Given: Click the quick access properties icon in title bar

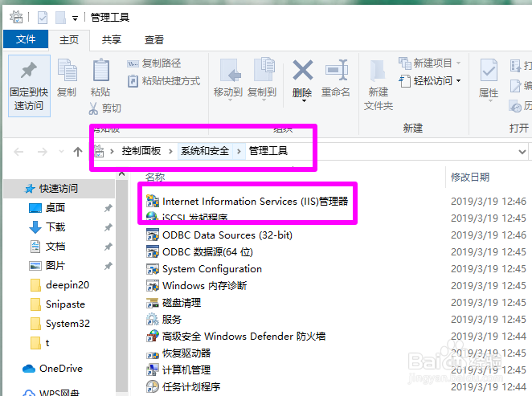Looking at the screenshot, I should (x=43, y=18).
